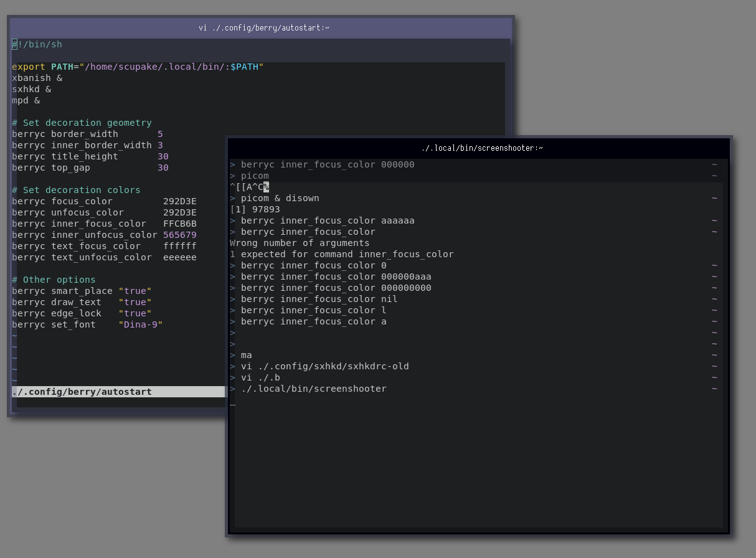Viewport: 756px width, 558px height.
Task: Click terminal line 'berryc inner_focus_color nil'
Action: click(x=314, y=299)
